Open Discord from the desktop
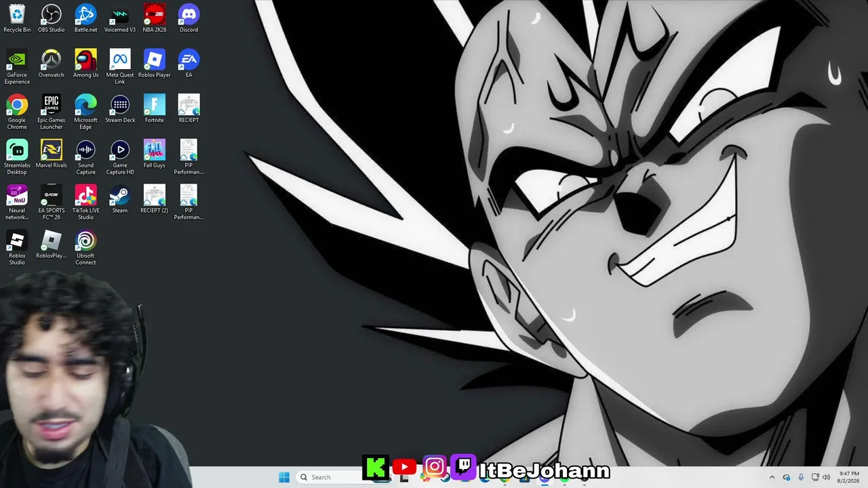 [x=189, y=18]
